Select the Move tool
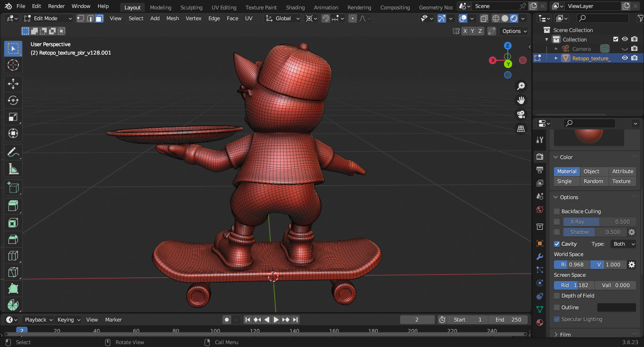644x347 pixels. pyautogui.click(x=13, y=84)
